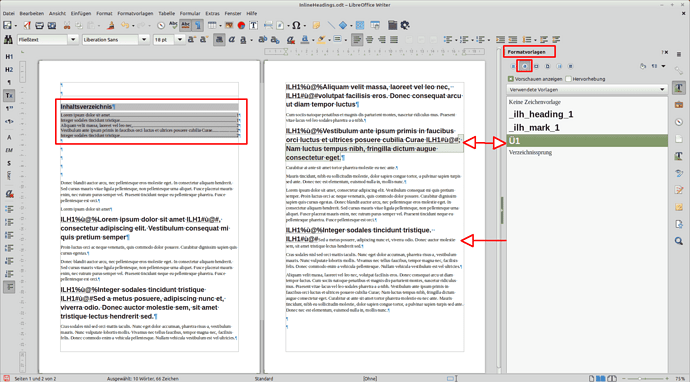Select Ü1 style in list
690x382 pixels.
[587, 141]
